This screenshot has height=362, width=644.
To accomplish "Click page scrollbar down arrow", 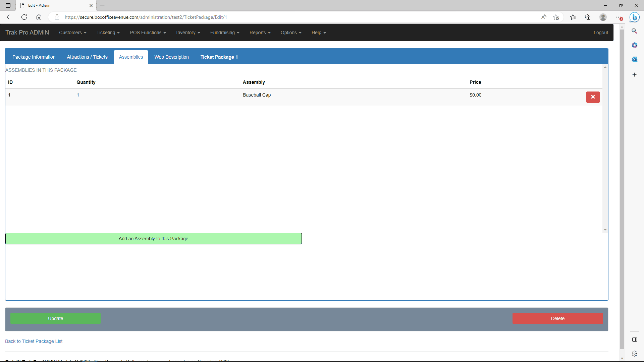I will click(x=622, y=358).
